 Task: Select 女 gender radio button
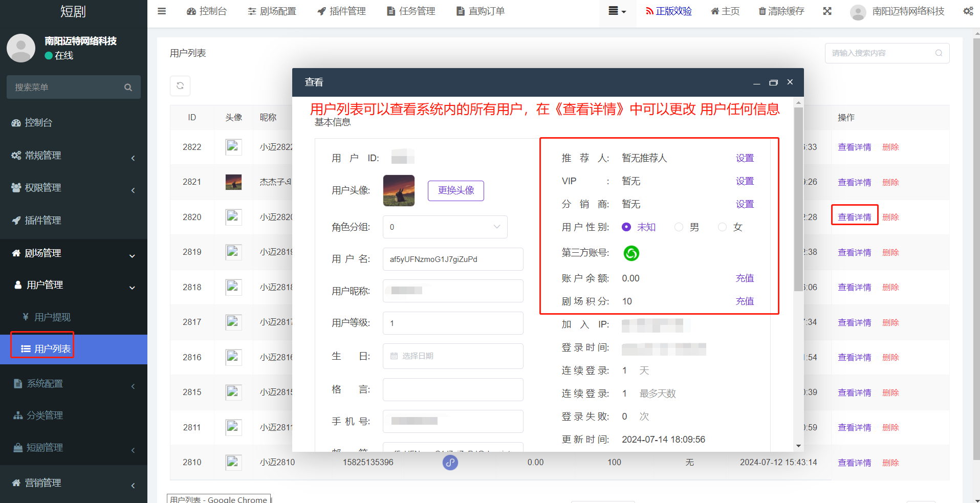722,227
